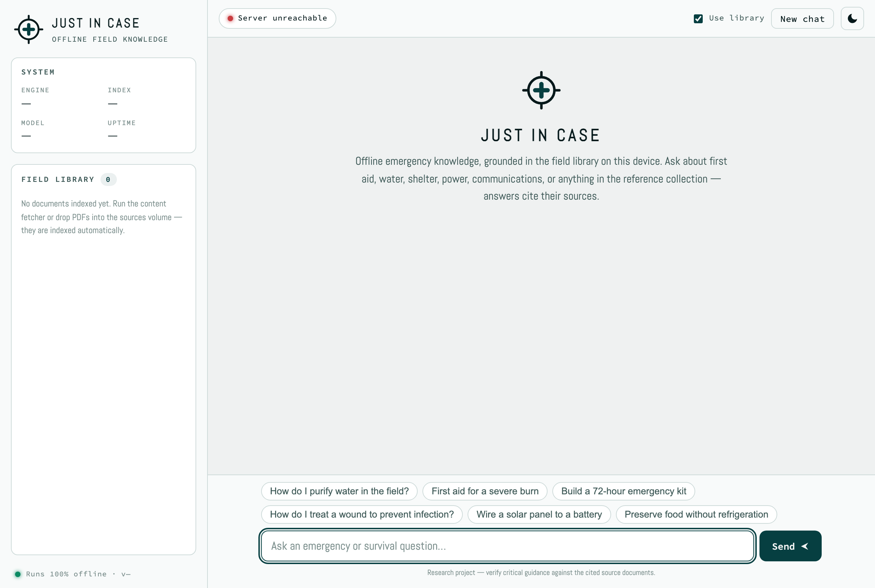The image size is (875, 588).
Task: Choose the "Wire a solar panel to a battery" suggestion
Action: click(539, 514)
